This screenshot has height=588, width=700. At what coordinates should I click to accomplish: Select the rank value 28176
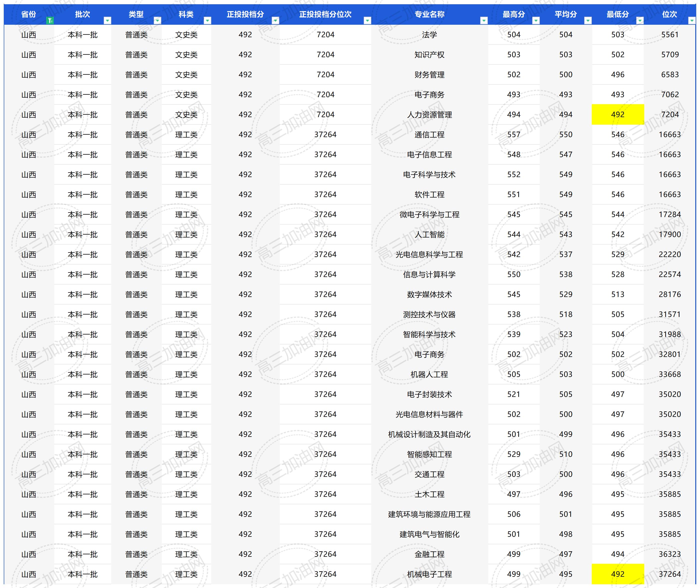tap(670, 294)
